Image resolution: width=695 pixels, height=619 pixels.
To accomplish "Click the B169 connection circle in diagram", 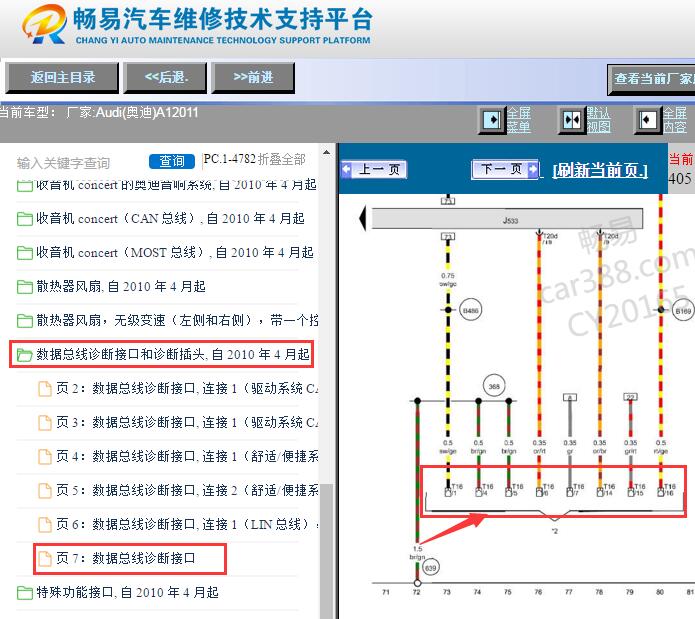I will [683, 311].
